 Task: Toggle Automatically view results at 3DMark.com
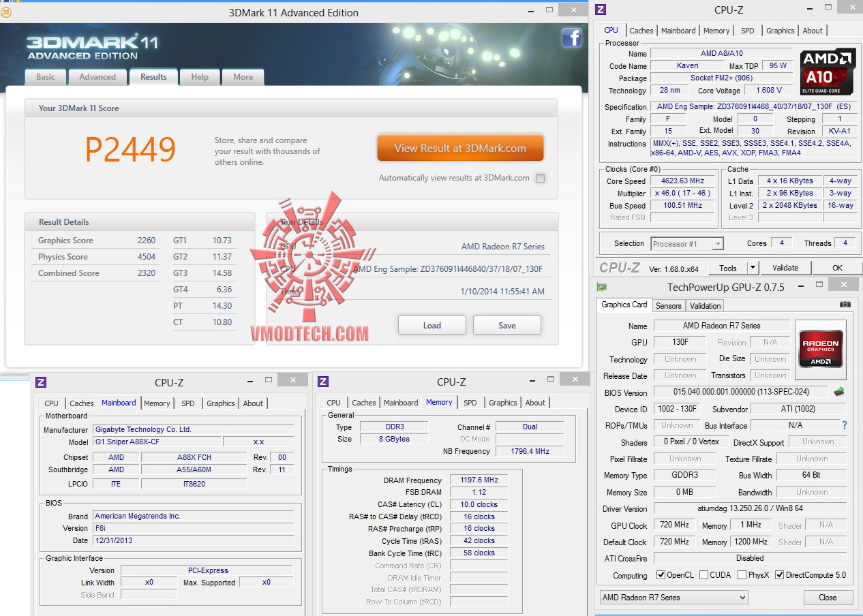click(x=540, y=178)
